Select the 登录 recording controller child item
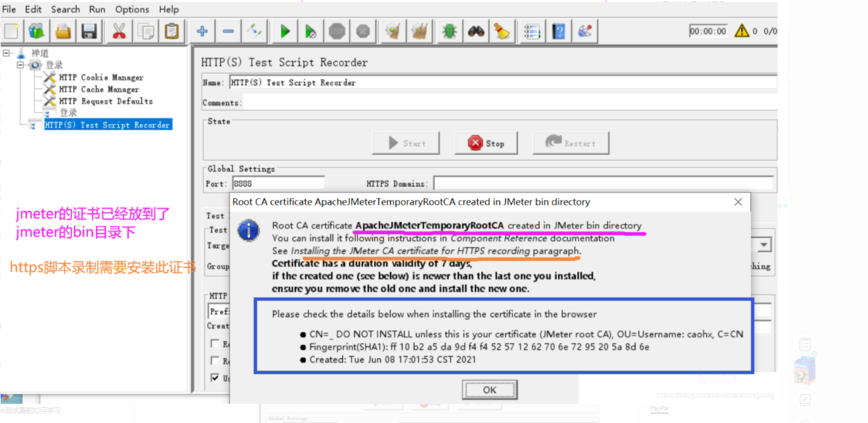The height and width of the screenshot is (423, 868). tap(68, 113)
